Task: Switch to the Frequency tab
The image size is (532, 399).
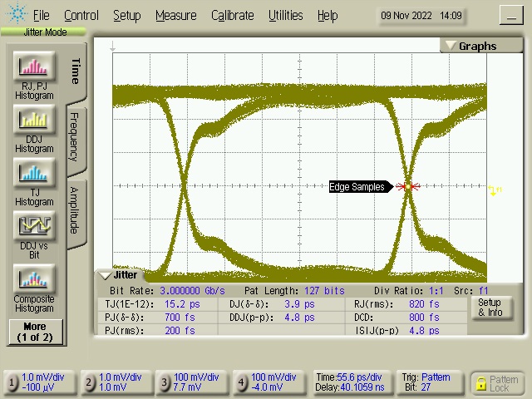Action: [74, 137]
